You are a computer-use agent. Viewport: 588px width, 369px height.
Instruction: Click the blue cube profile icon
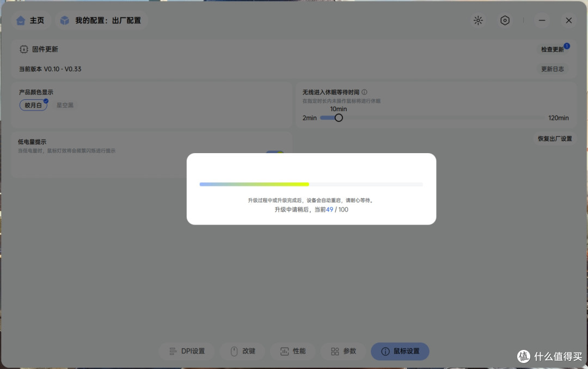pyautogui.click(x=64, y=20)
